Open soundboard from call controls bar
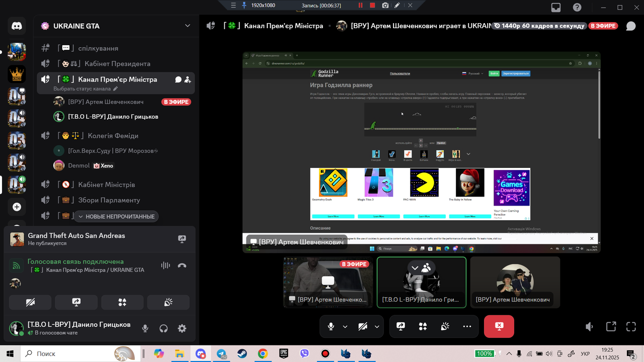Viewport: 644px width, 362px height. point(445,326)
